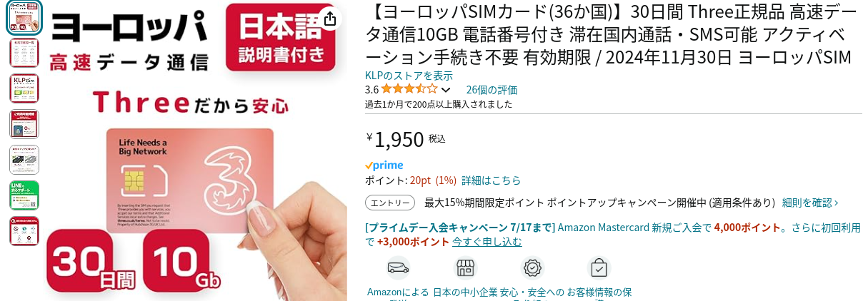Open 細則を確認 details chevron link
Image resolution: width=868 pixels, height=301 pixels.
(810, 203)
